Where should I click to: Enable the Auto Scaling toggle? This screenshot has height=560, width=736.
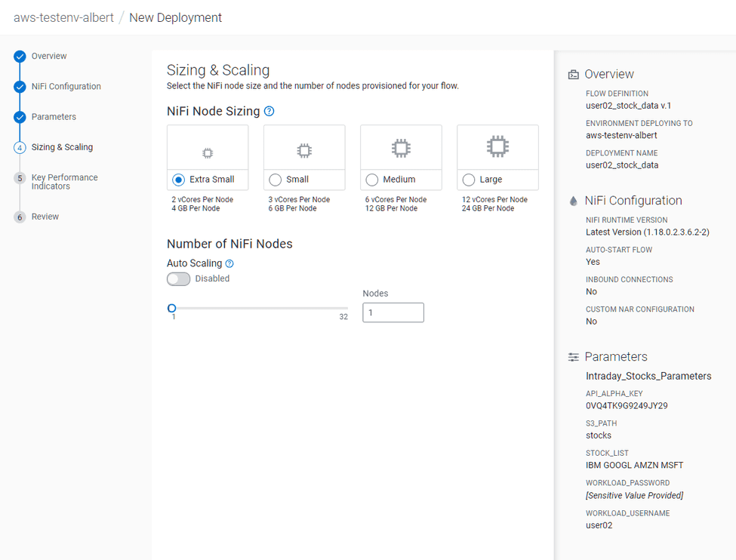coord(178,278)
